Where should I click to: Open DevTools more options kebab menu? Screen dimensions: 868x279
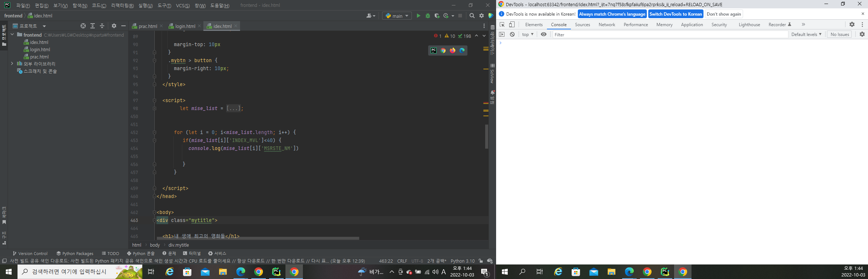click(x=862, y=24)
